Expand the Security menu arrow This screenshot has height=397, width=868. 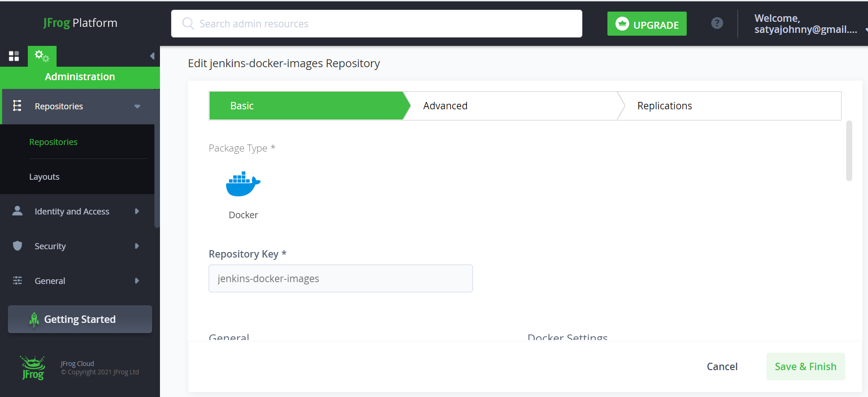click(x=137, y=246)
